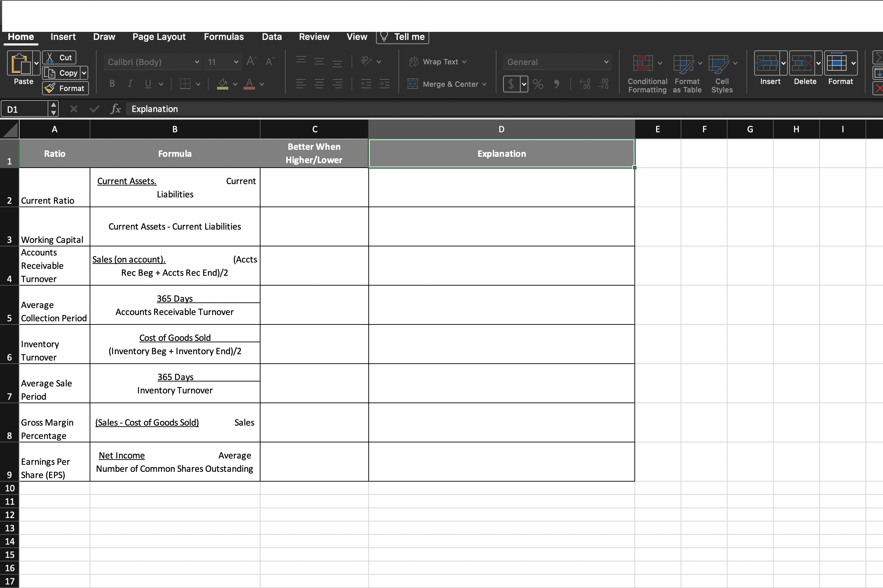Select the Format Painter tool
883x588 pixels.
click(65, 88)
